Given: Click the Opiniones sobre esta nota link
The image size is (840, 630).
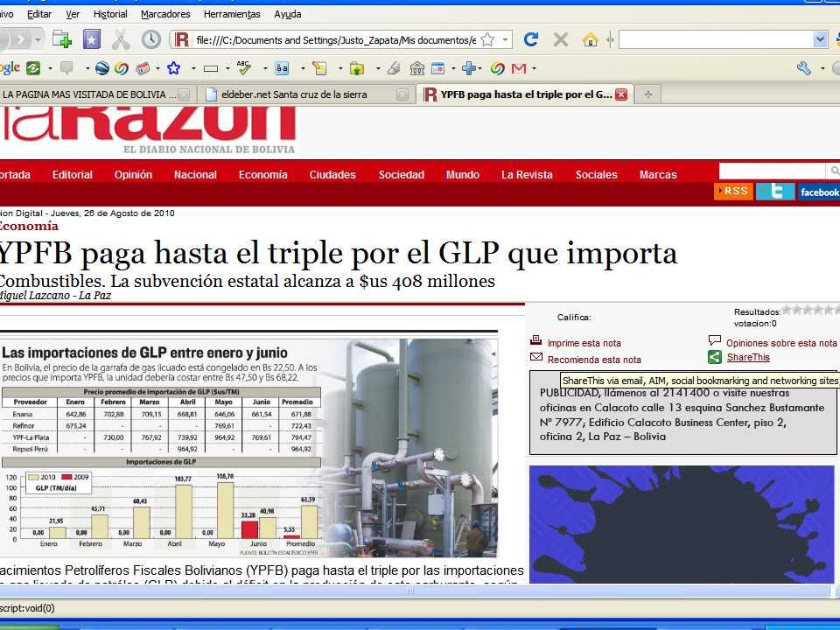Looking at the screenshot, I should pos(781,343).
